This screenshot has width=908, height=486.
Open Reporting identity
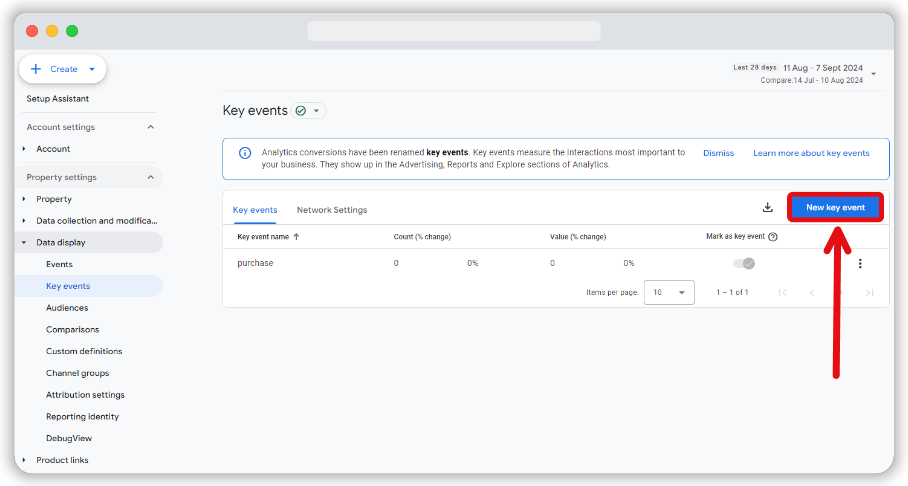(82, 416)
